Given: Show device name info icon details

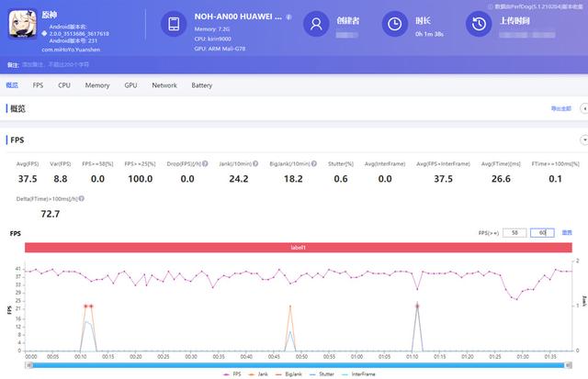Looking at the screenshot, I should point(288,17).
